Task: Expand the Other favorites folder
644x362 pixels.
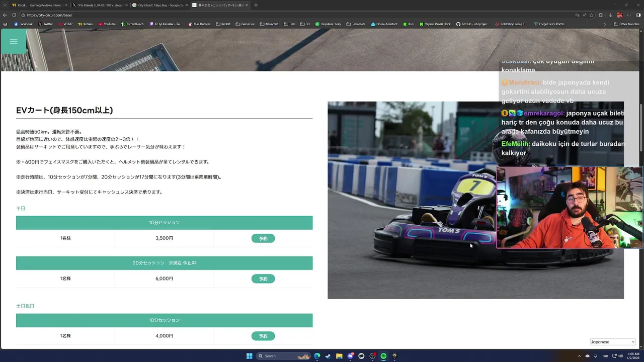Action: (x=626, y=24)
